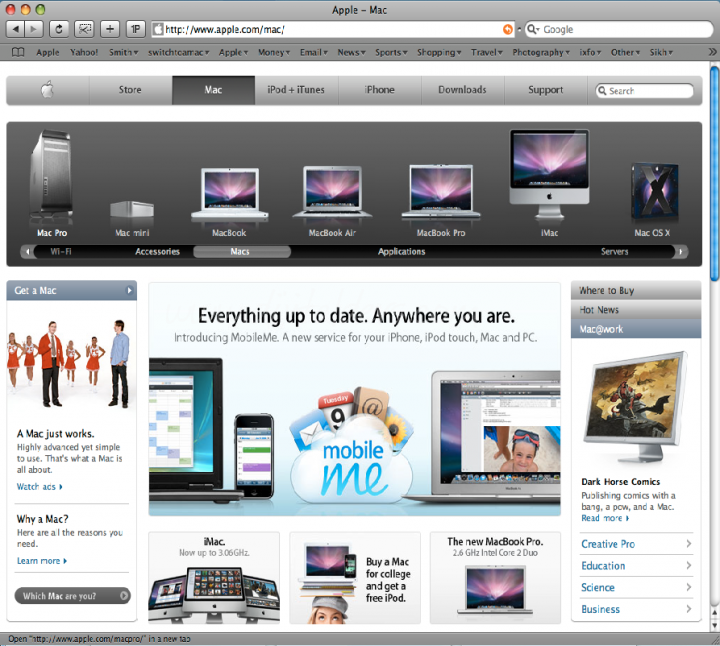This screenshot has width=720, height=646.
Task: Expand the Creative Pro sidebar item
Action: tap(637, 544)
